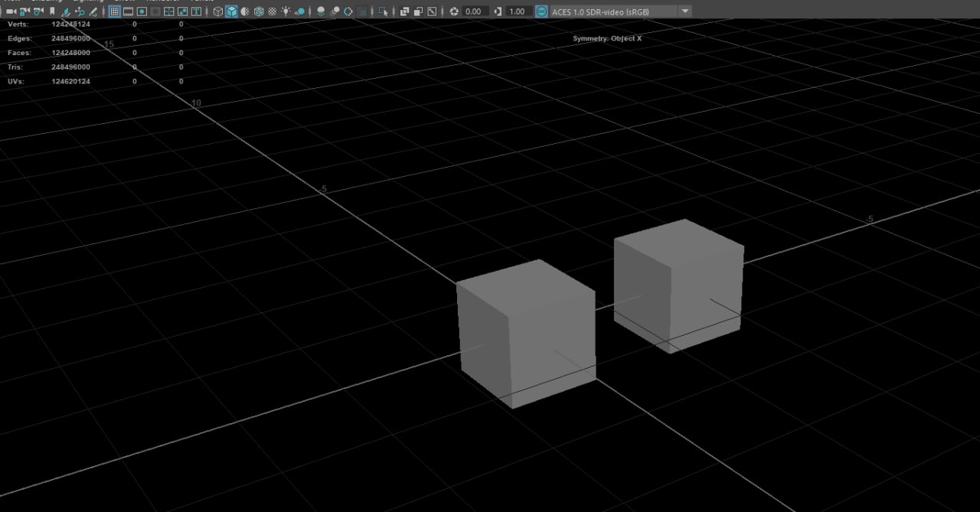The image size is (980, 512).
Task: Toggle the Gate Mask button
Action: [x=155, y=11]
